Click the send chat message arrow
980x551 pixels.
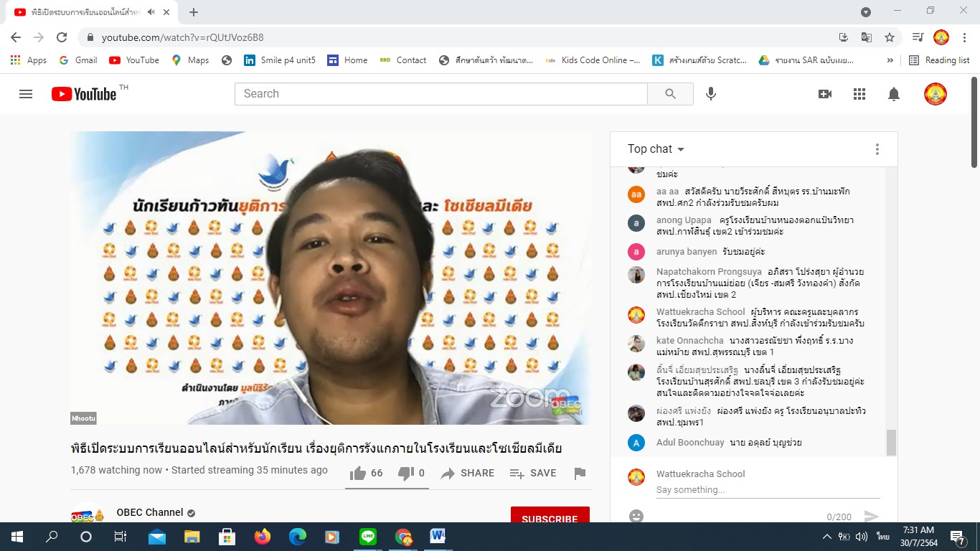[871, 516]
